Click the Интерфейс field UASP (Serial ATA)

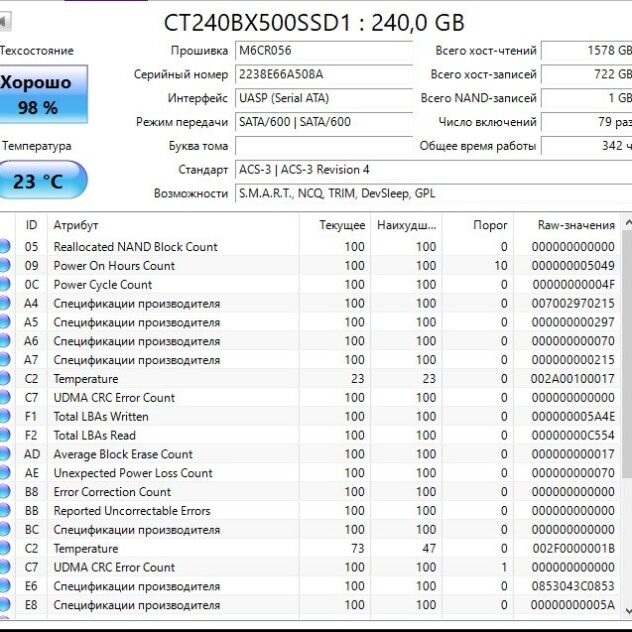[324, 98]
